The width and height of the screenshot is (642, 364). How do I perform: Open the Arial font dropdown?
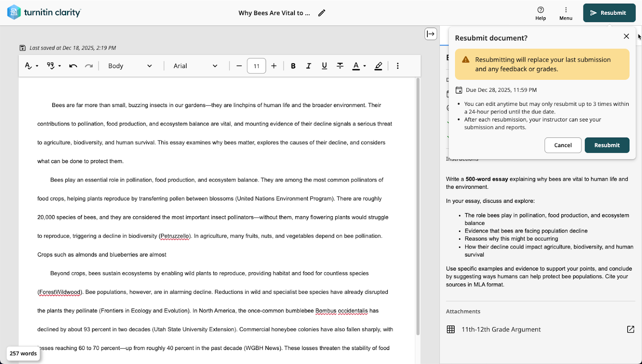(195, 66)
